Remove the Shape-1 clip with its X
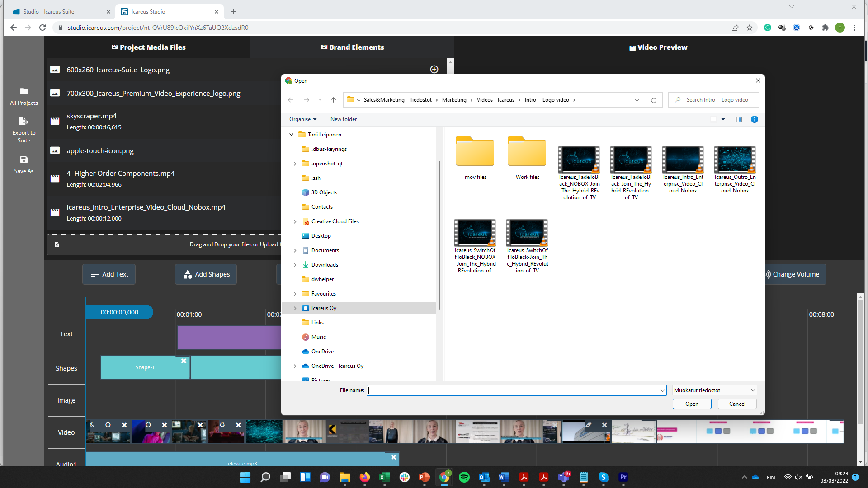This screenshot has width=868, height=488. point(184,361)
